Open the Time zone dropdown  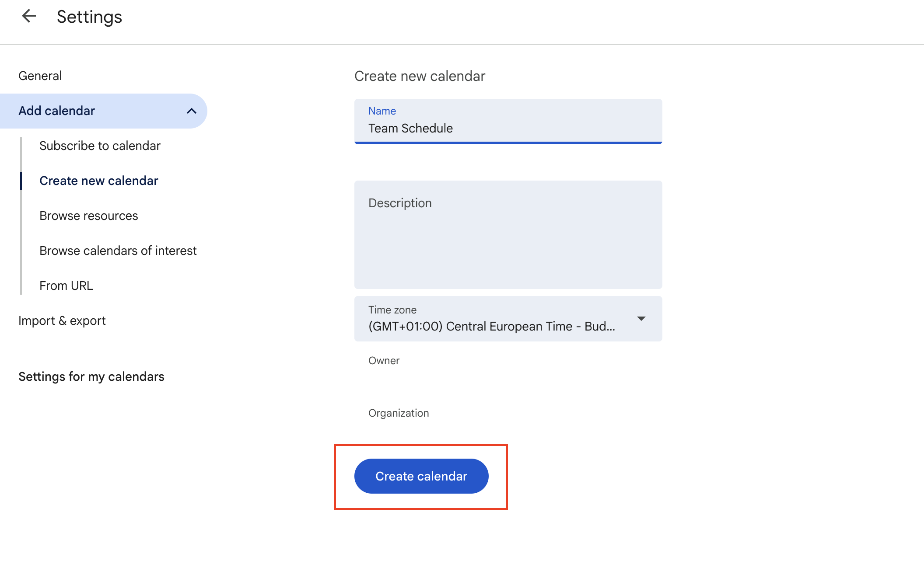point(507,319)
